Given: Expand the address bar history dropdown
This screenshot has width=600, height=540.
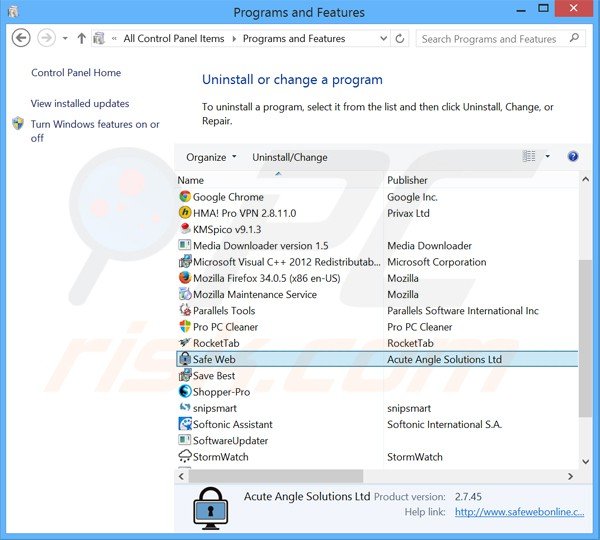Looking at the screenshot, I should pos(383,38).
